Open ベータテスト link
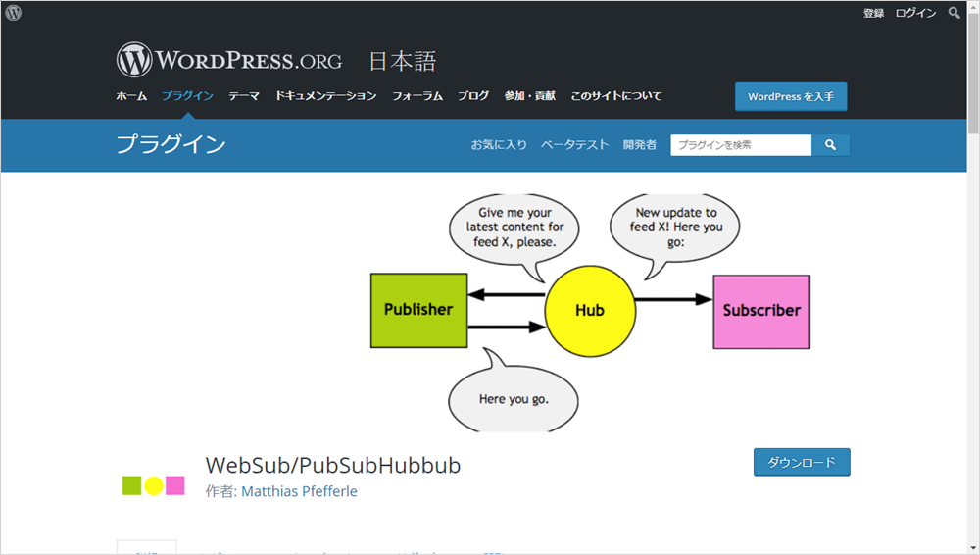The height and width of the screenshot is (555, 980). click(574, 144)
